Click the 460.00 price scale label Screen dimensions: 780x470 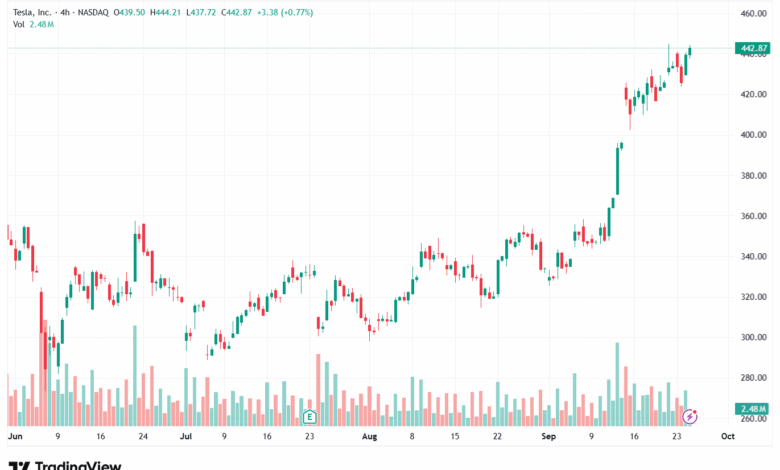pos(752,14)
